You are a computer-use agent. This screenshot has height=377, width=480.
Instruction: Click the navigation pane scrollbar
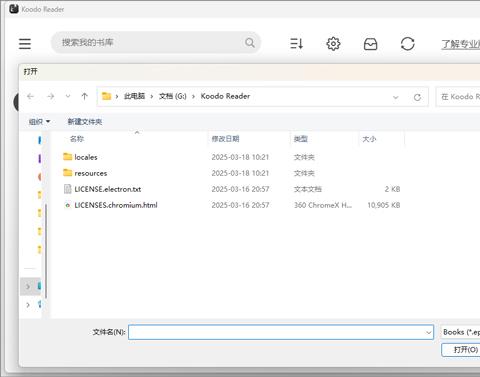(x=46, y=250)
